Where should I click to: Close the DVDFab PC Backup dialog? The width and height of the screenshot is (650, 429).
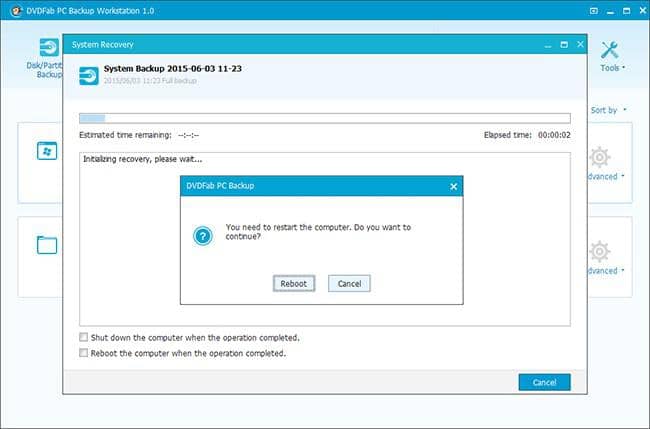click(x=454, y=187)
